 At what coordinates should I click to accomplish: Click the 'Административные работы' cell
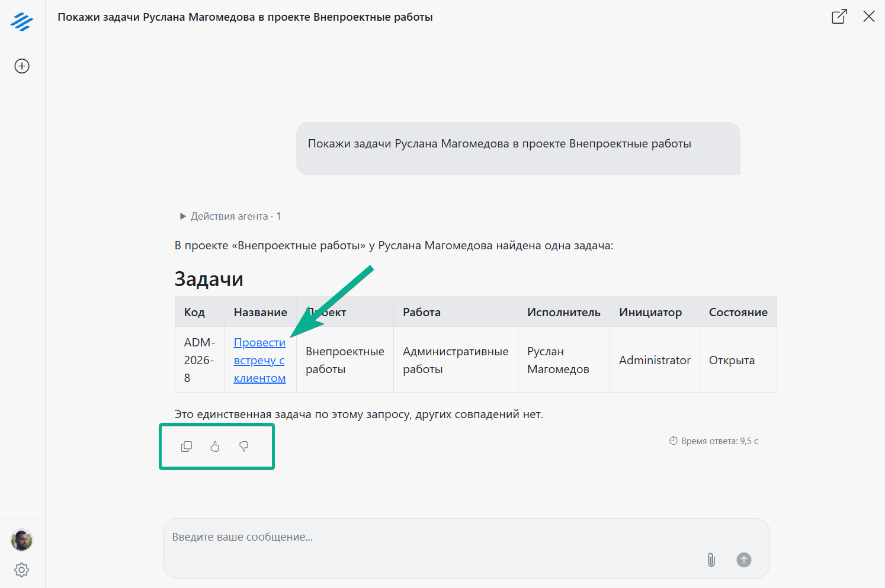[x=456, y=360]
